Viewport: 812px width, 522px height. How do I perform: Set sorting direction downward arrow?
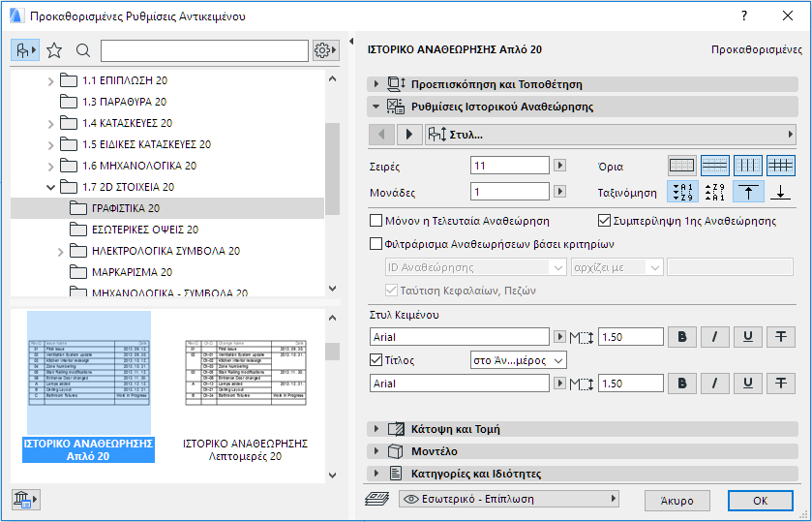point(780,192)
